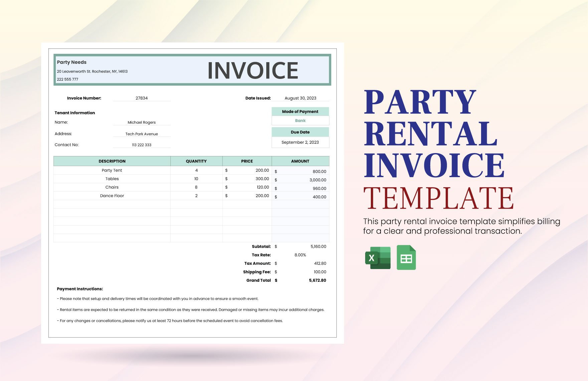Select due date September 2, 2023
Viewport: 588px width, 381px height.
pos(300,142)
